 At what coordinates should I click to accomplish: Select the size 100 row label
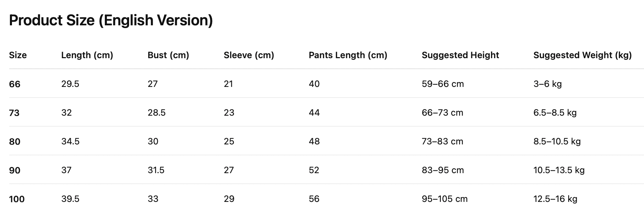pos(17,199)
